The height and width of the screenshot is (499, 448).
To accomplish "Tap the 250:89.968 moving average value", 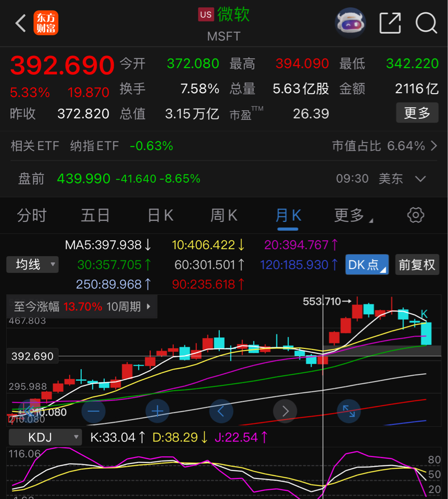I will [x=113, y=284].
